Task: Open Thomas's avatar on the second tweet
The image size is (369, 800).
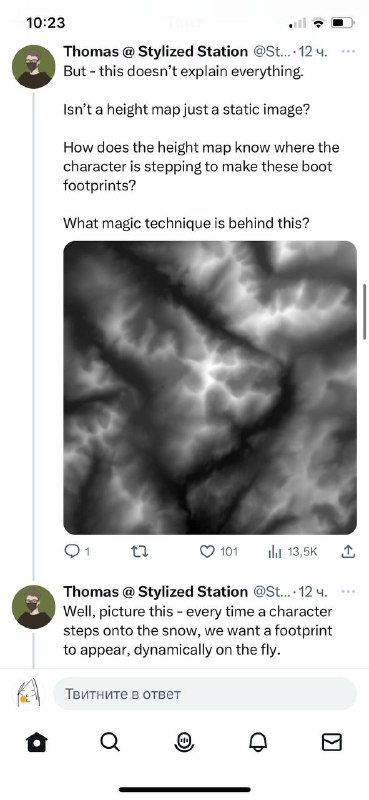Action: click(x=33, y=607)
